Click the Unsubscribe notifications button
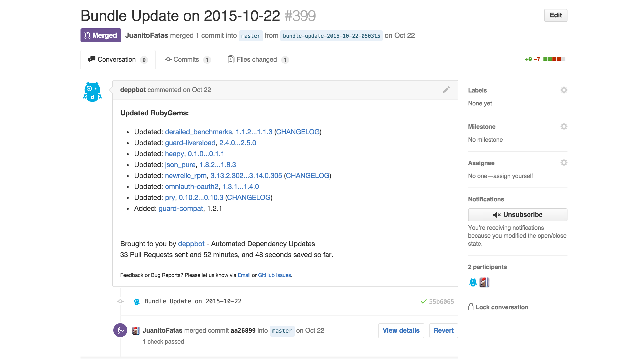The height and width of the screenshot is (363, 644). (x=518, y=215)
